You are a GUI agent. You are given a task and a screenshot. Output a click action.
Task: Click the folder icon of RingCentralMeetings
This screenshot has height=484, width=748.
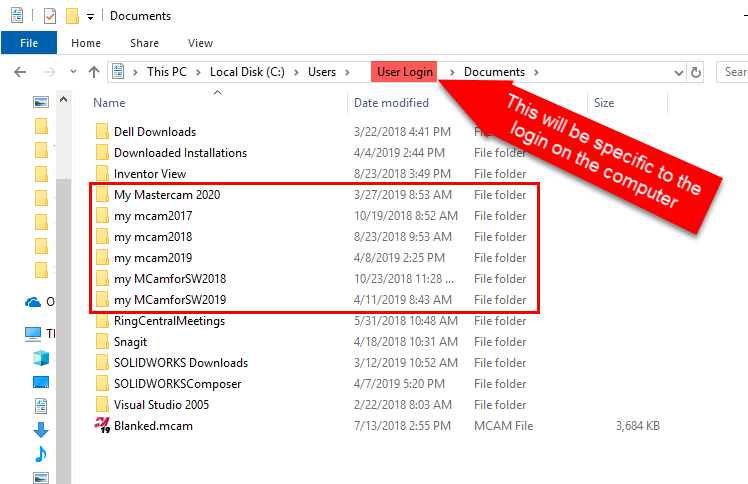tap(102, 320)
